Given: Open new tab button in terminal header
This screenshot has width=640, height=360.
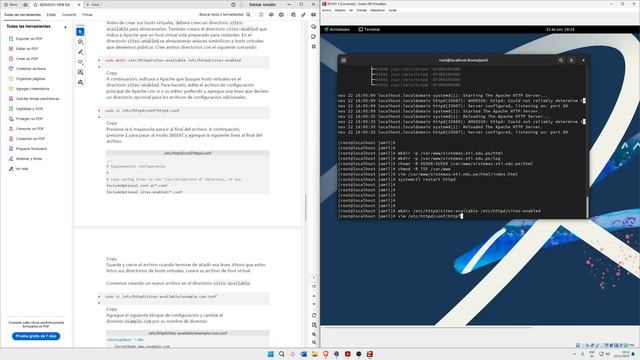Looking at the screenshot, I should pos(344,60).
